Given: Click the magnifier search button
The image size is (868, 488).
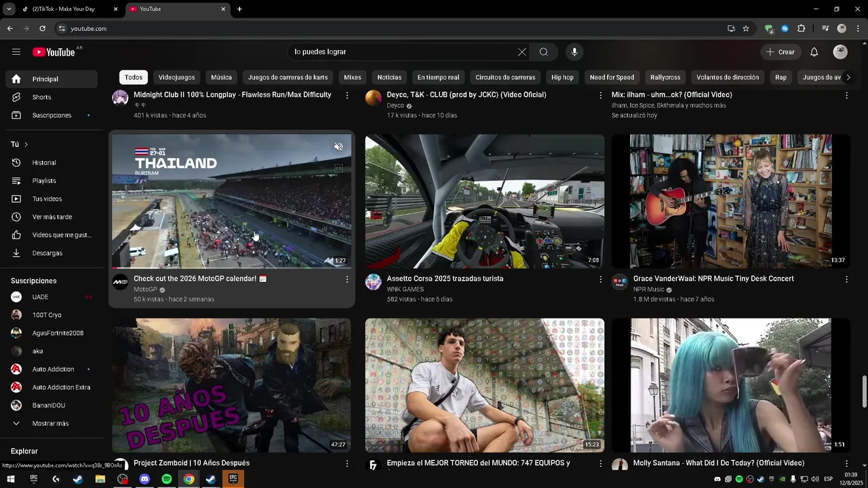Looking at the screenshot, I should point(544,52).
